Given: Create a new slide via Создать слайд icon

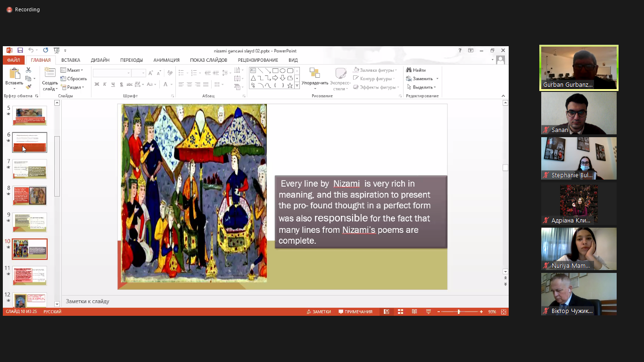Looking at the screenshot, I should pos(50,73).
